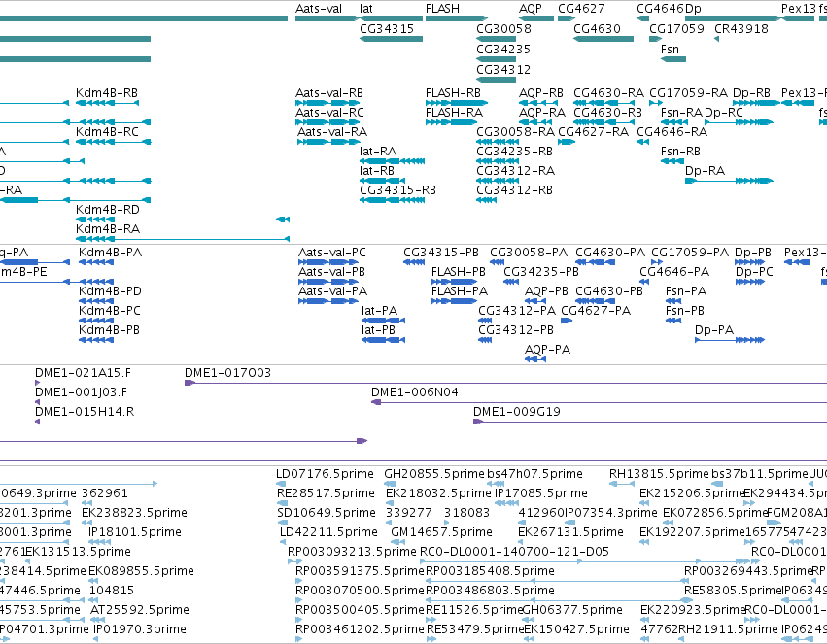Open the CG4627-PA protein label
This screenshot has width=827, height=644.
point(596,311)
